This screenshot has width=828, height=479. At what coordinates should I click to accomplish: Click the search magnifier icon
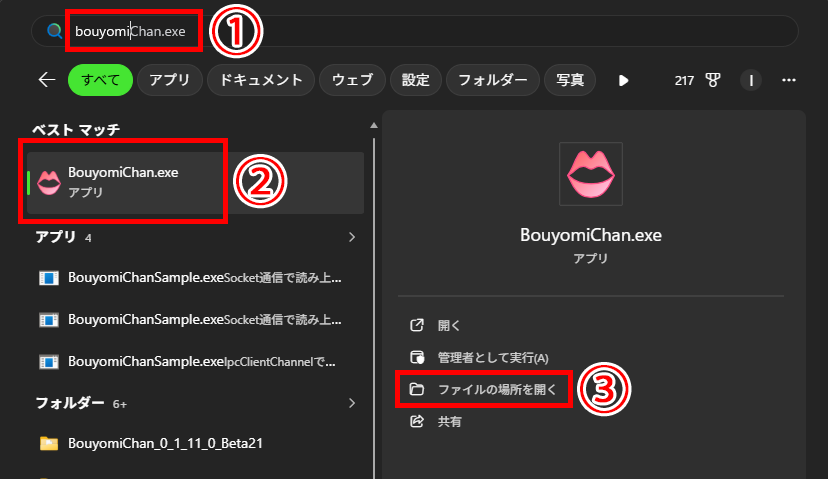pyautogui.click(x=54, y=31)
